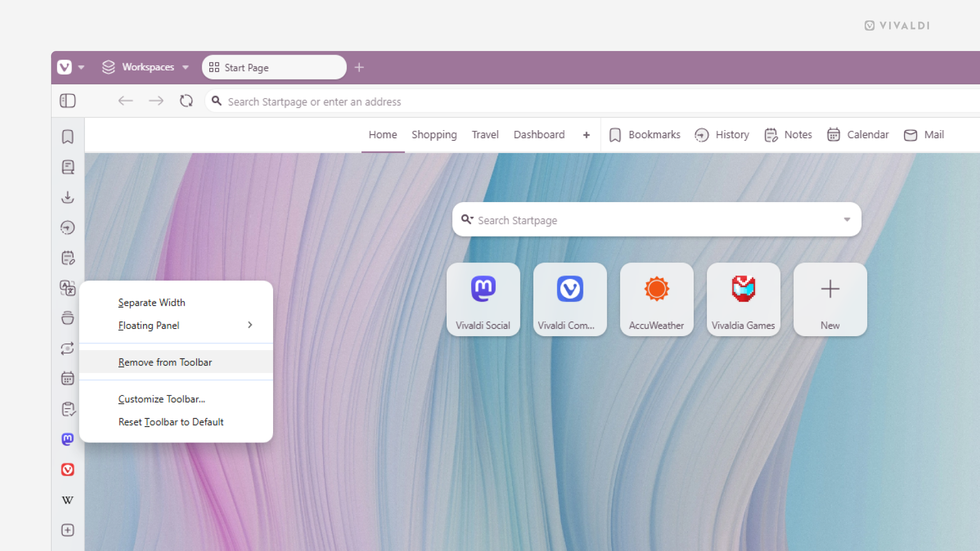Open Workspaces dropdown menu
The width and height of the screenshot is (980, 551).
click(x=185, y=67)
